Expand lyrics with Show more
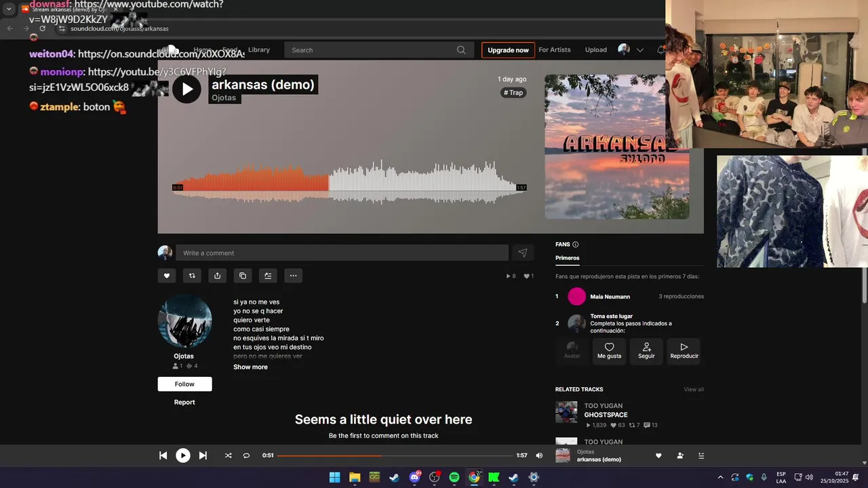The image size is (868, 488). [250, 367]
